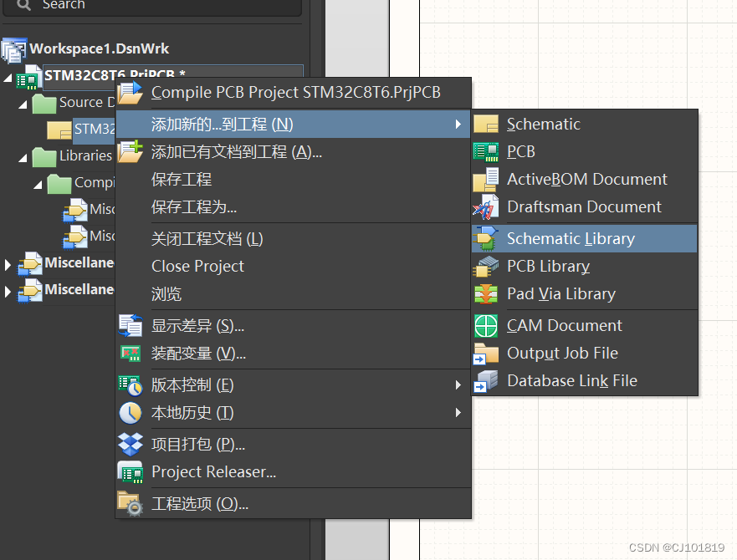Open the 版本控制 submenu arrow
This screenshot has height=560, width=737.
pos(458,385)
